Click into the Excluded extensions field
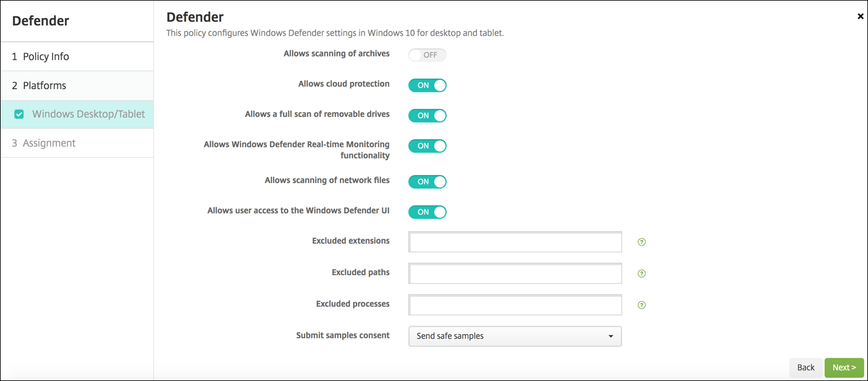868x381 pixels. 515,242
